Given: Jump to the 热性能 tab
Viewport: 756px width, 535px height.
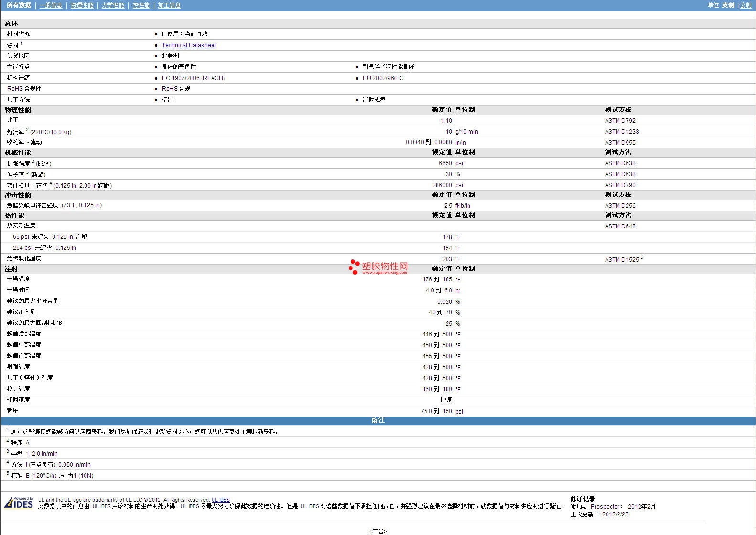Looking at the screenshot, I should [141, 5].
